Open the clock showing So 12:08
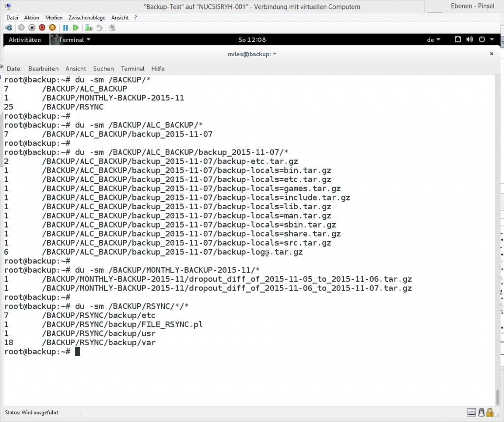Screen dimensions: 504x422 252,39
